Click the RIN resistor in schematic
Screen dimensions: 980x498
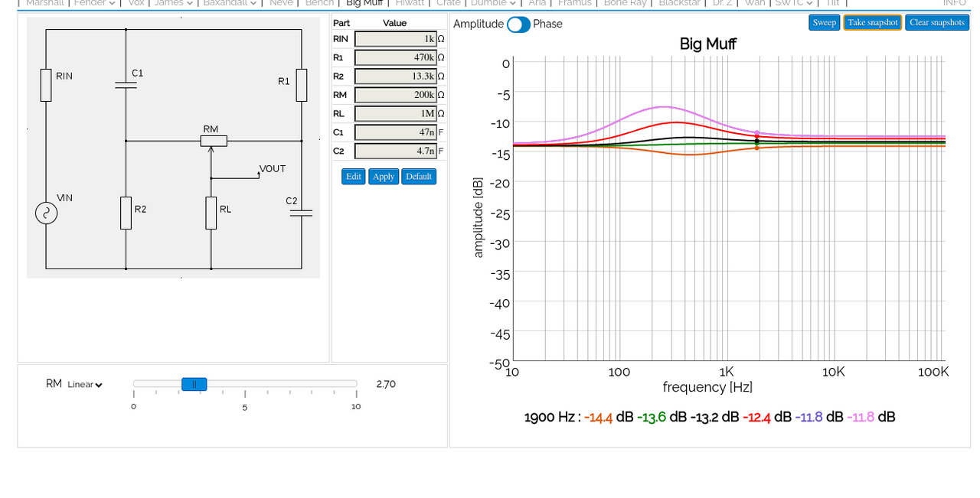tap(46, 85)
